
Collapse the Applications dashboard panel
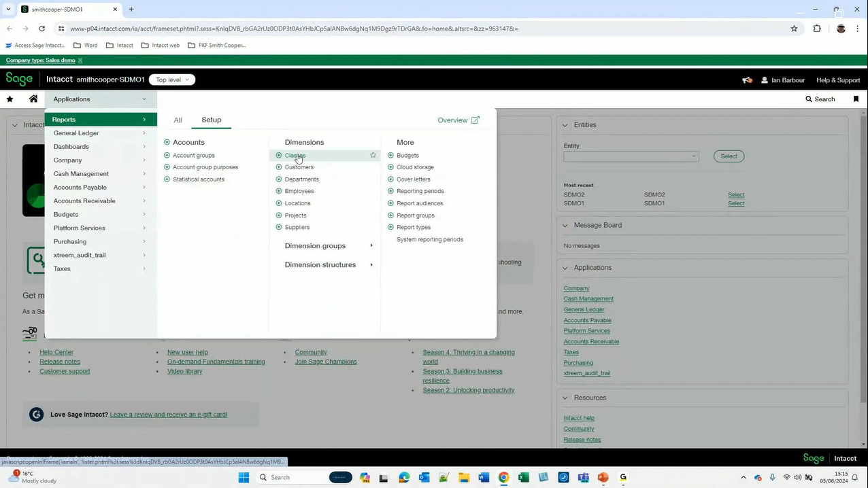click(x=565, y=268)
